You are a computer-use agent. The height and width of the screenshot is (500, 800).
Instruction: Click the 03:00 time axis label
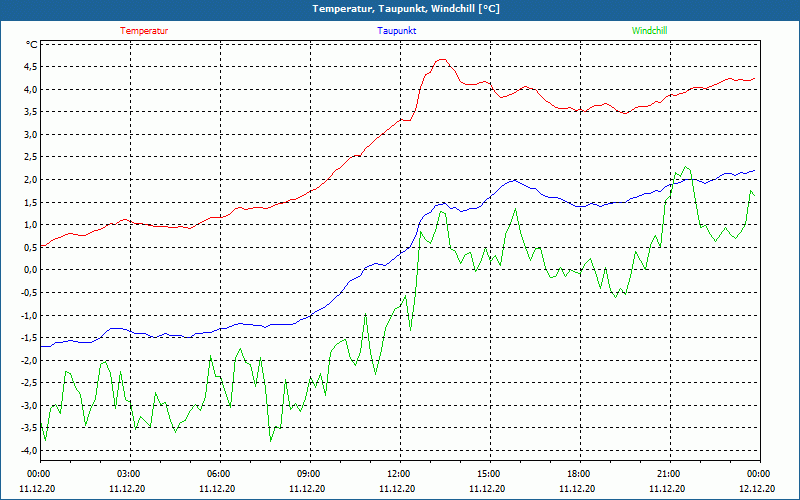pyautogui.click(x=128, y=474)
